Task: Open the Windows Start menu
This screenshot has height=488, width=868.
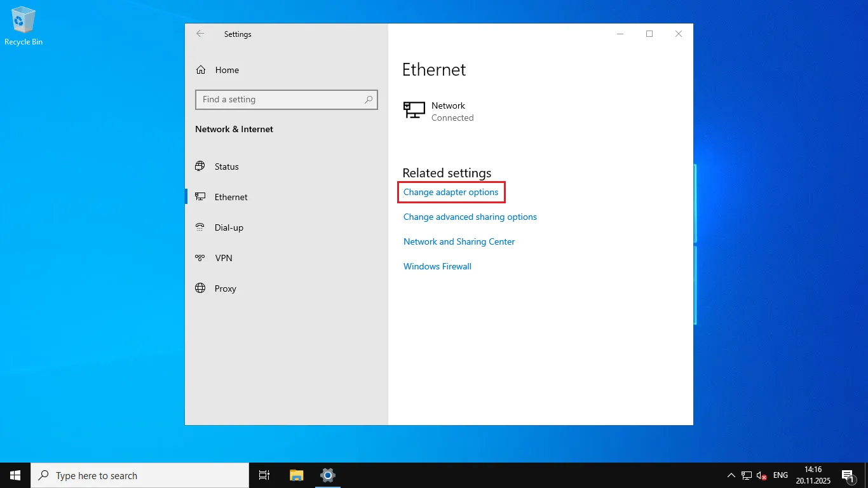Action: (x=15, y=475)
